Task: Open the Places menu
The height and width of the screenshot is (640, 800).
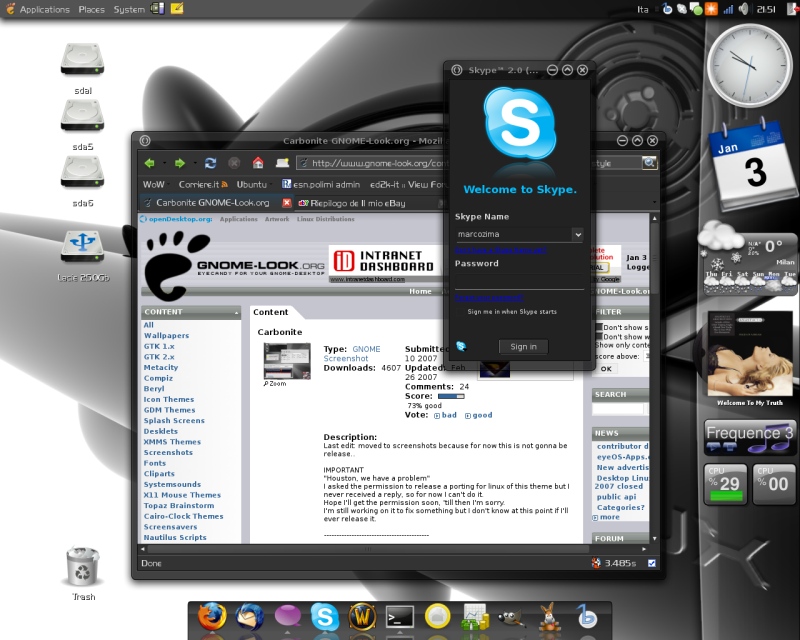Action: pos(91,9)
